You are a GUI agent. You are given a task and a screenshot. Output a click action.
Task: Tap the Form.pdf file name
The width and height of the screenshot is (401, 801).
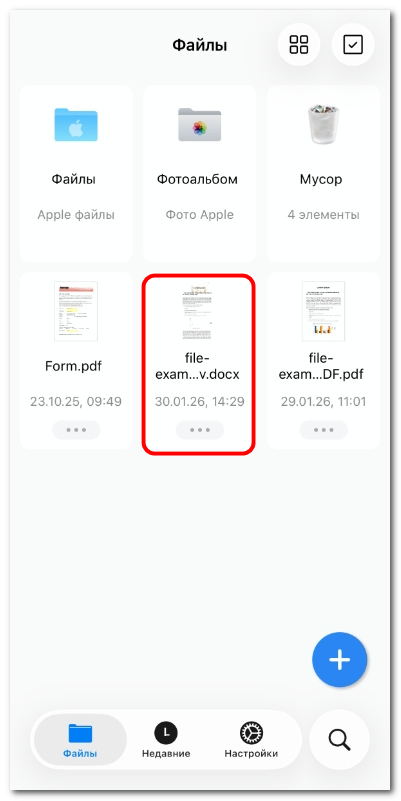tap(76, 366)
